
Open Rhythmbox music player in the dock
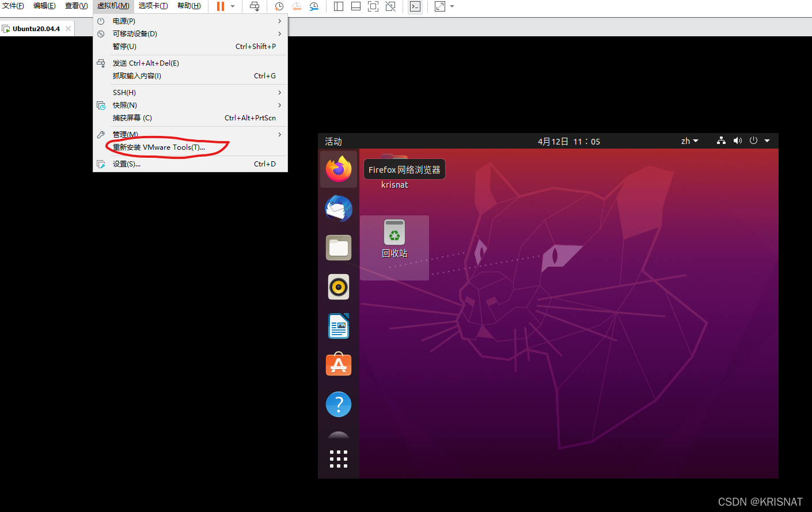pyautogui.click(x=339, y=287)
